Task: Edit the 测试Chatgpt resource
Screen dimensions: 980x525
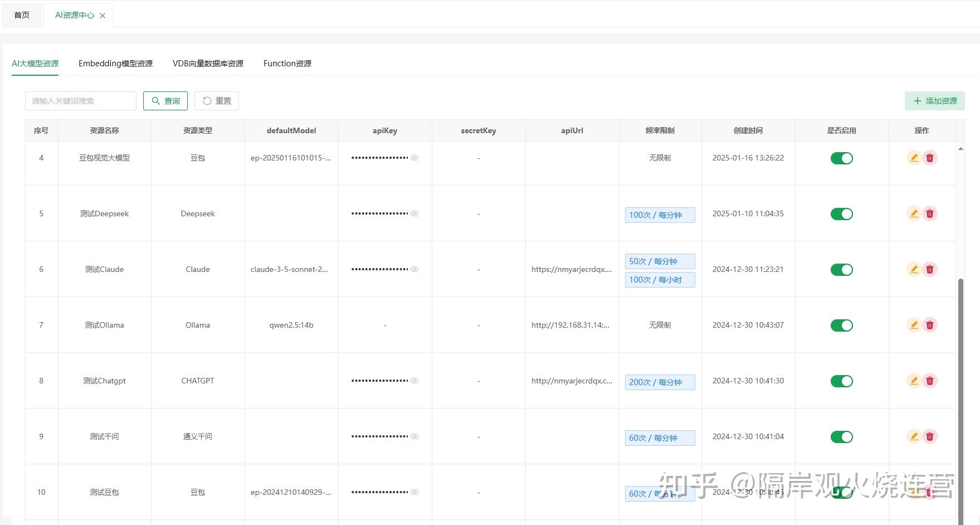Action: 913,381
